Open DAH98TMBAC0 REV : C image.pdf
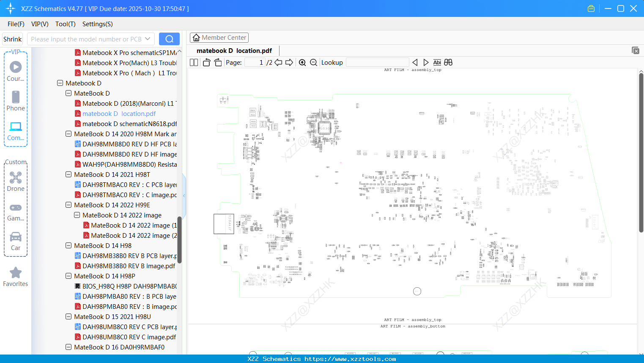Viewport: 644px width, 363px height. [126, 195]
